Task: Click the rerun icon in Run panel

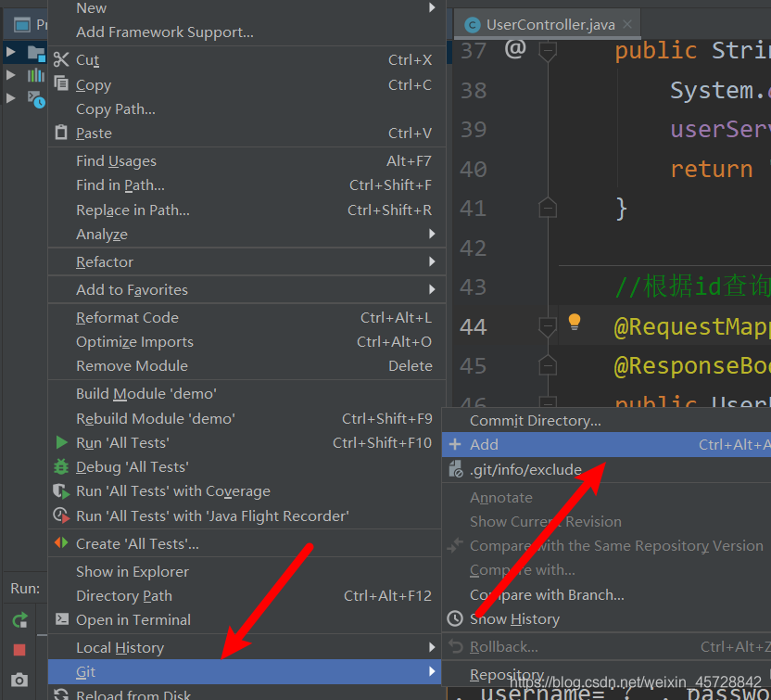Action: tap(19, 620)
